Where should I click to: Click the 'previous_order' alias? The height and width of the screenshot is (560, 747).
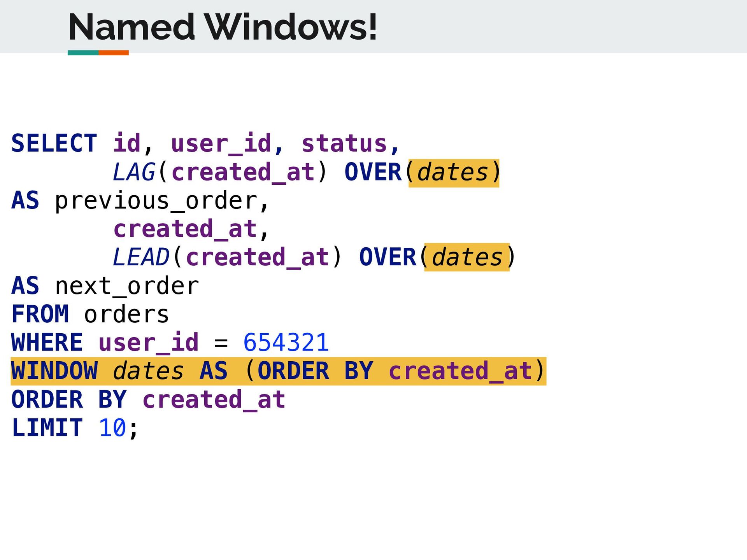[156, 201]
